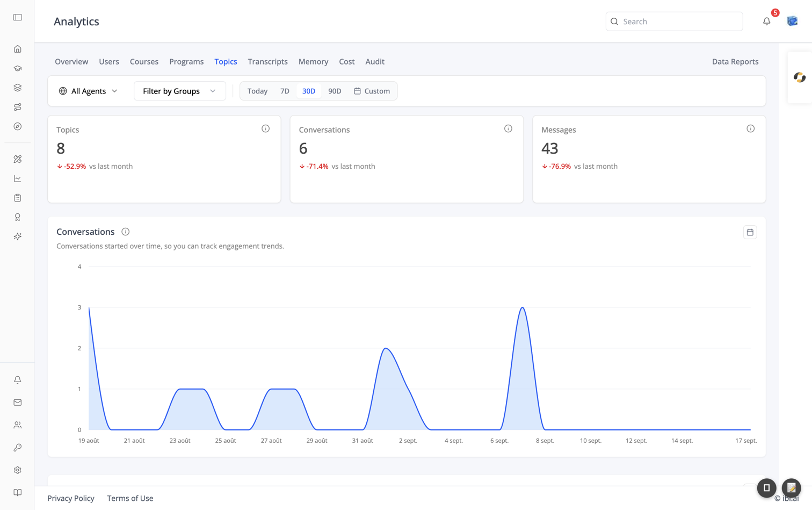Viewport: 812px width, 510px height.
Task: Show info next to Conversations chart title
Action: click(x=126, y=232)
